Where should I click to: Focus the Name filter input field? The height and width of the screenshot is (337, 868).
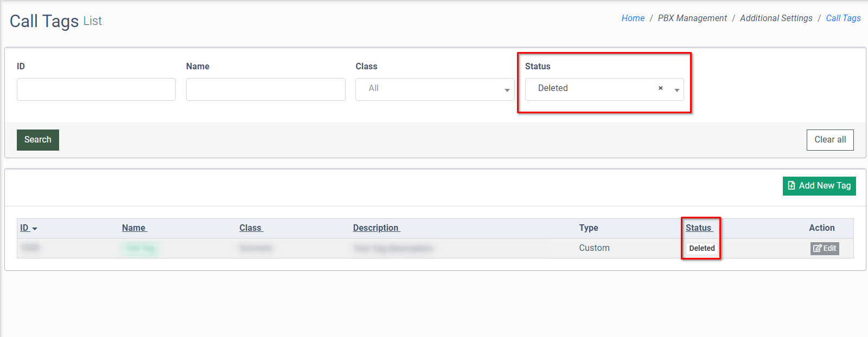(265, 89)
